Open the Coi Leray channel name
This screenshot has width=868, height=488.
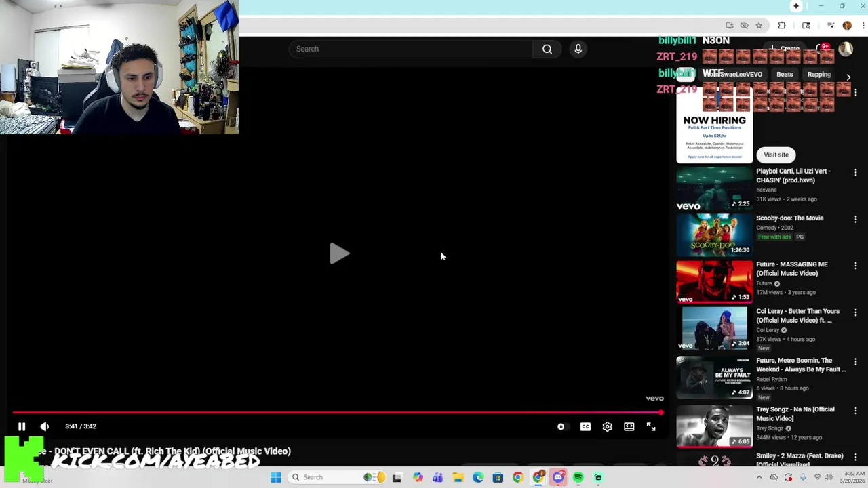(x=768, y=330)
